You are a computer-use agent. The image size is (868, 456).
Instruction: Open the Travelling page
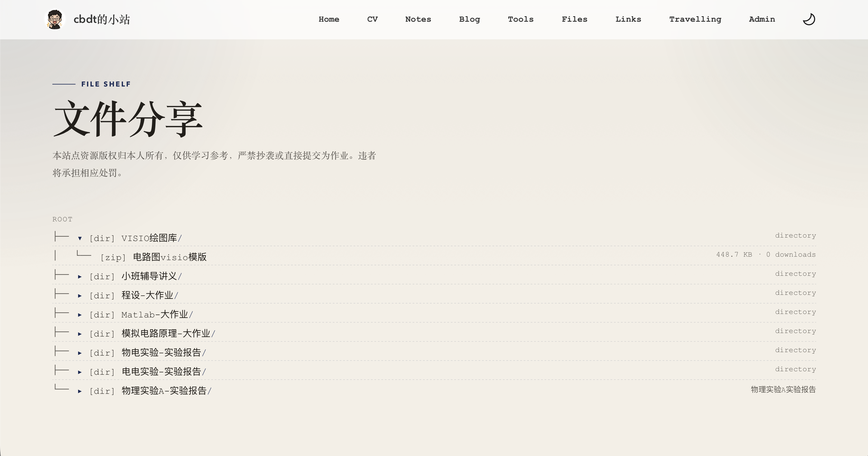click(695, 19)
